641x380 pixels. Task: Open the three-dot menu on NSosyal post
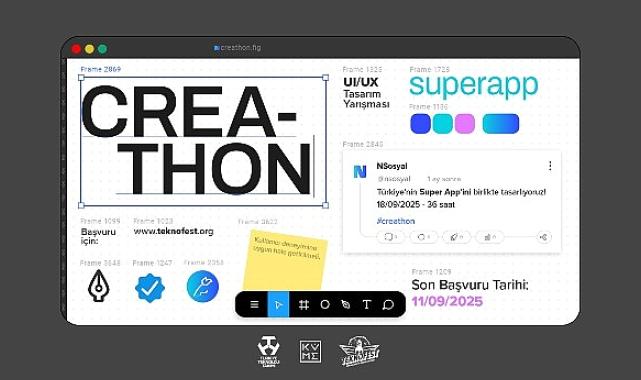550,165
